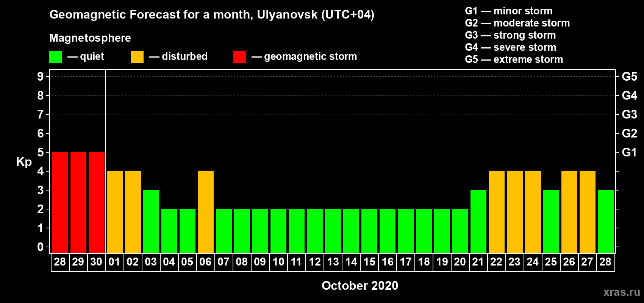Click the orange bar for October 24

click(x=533, y=212)
